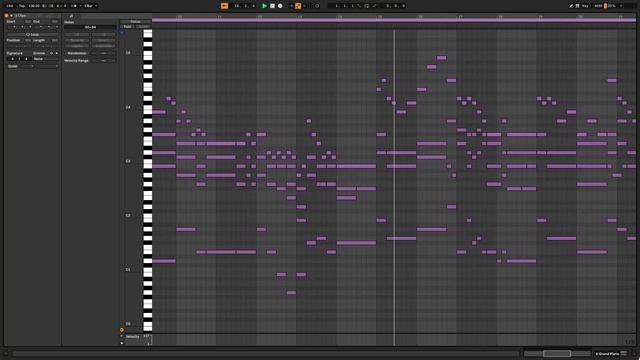Click the Legato button

(77, 46)
